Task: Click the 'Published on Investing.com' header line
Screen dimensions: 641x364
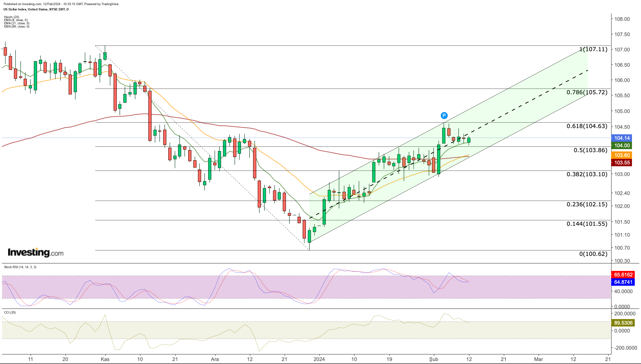Action: click(x=61, y=4)
